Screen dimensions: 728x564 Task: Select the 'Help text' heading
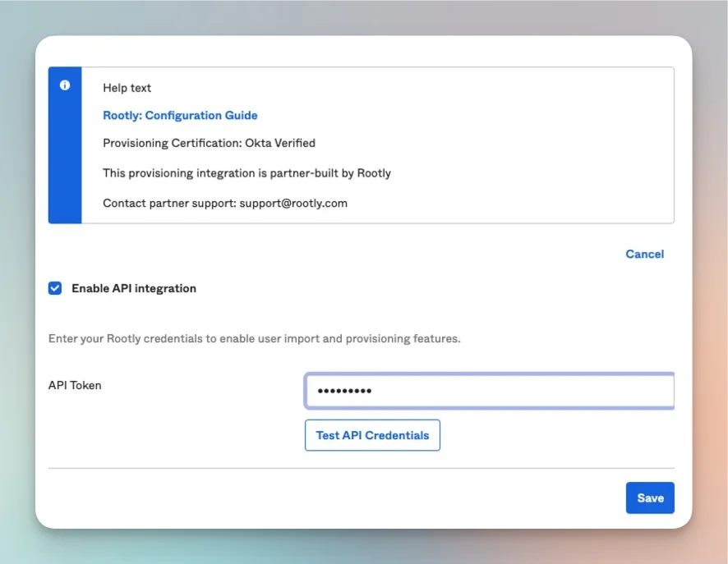point(127,88)
